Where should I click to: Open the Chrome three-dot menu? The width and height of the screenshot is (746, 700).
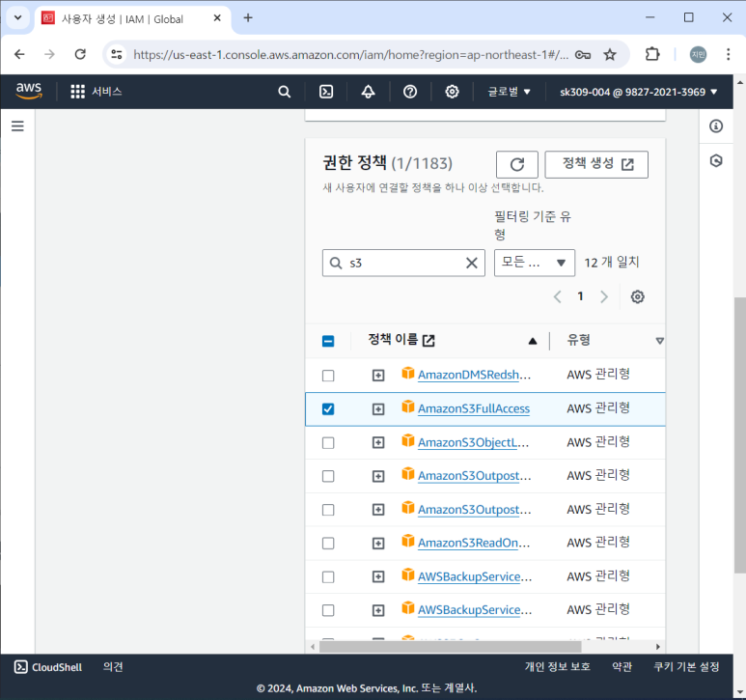pyautogui.click(x=728, y=54)
